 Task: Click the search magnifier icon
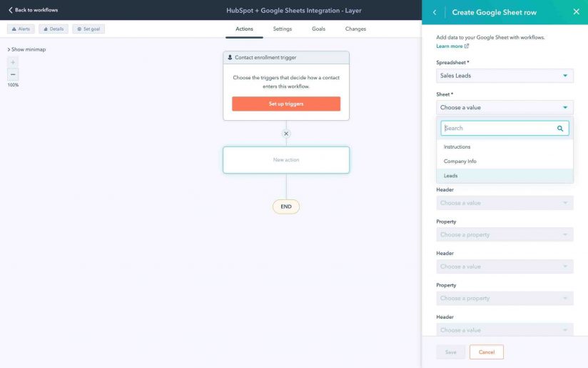560,129
